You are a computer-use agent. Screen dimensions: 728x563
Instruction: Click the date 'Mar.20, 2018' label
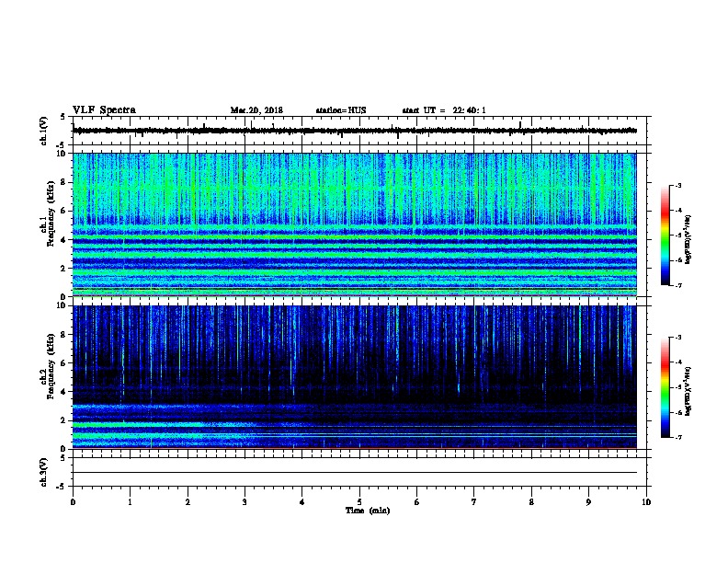tap(256, 110)
